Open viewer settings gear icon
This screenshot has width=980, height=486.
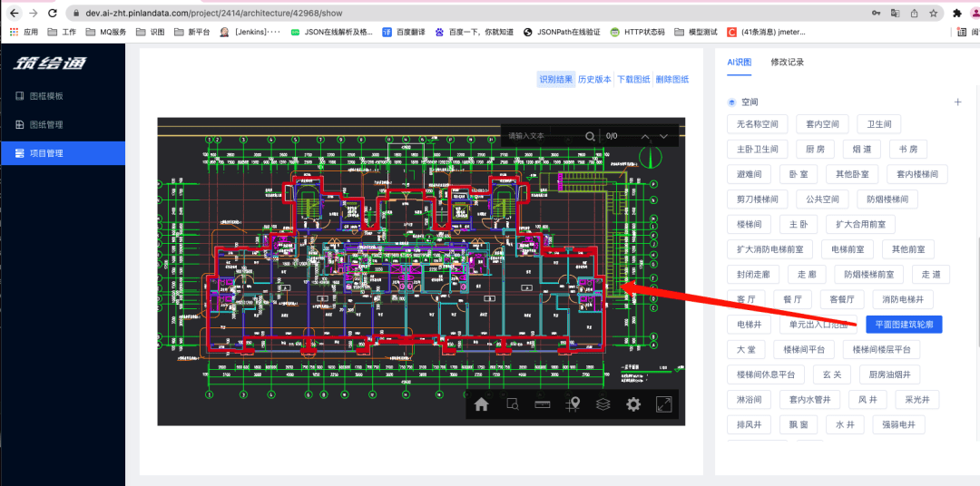(633, 404)
